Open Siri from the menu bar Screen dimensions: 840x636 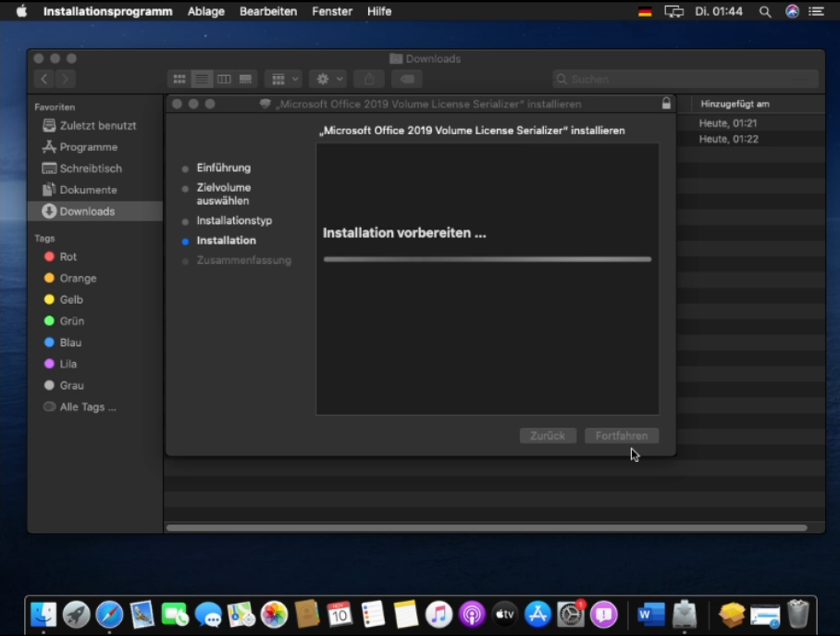click(x=792, y=11)
